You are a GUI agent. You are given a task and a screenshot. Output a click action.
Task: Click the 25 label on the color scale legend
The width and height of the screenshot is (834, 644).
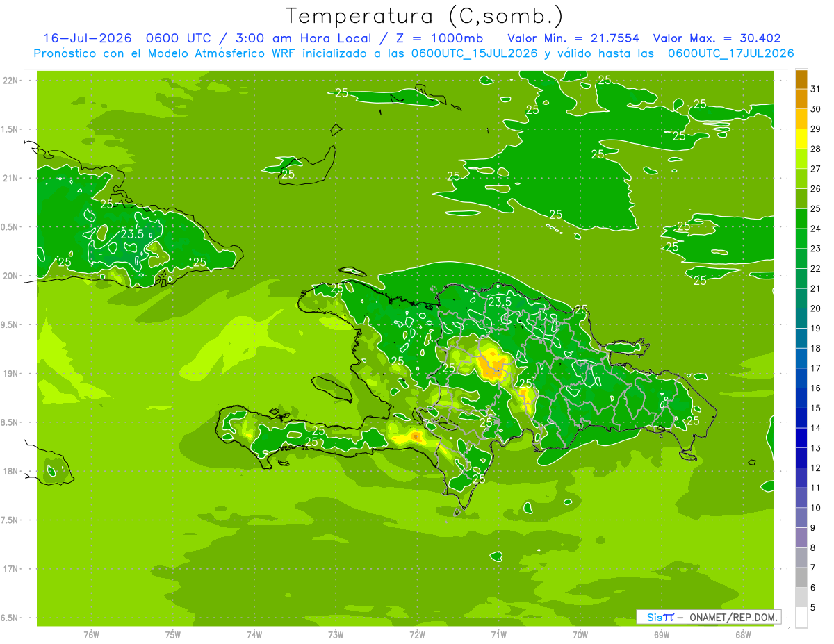click(815, 208)
